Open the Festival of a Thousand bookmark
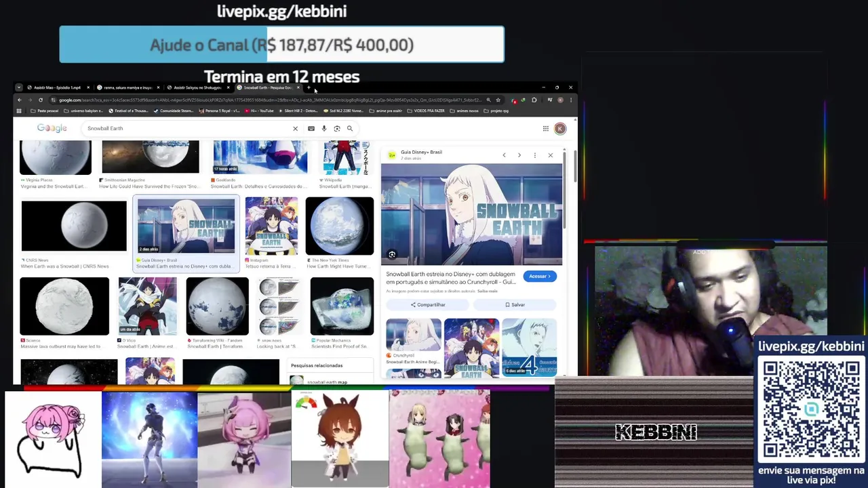 pos(128,110)
